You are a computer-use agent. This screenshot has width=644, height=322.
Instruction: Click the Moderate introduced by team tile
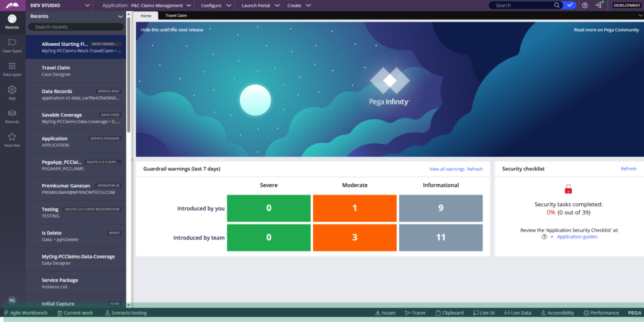(x=355, y=237)
